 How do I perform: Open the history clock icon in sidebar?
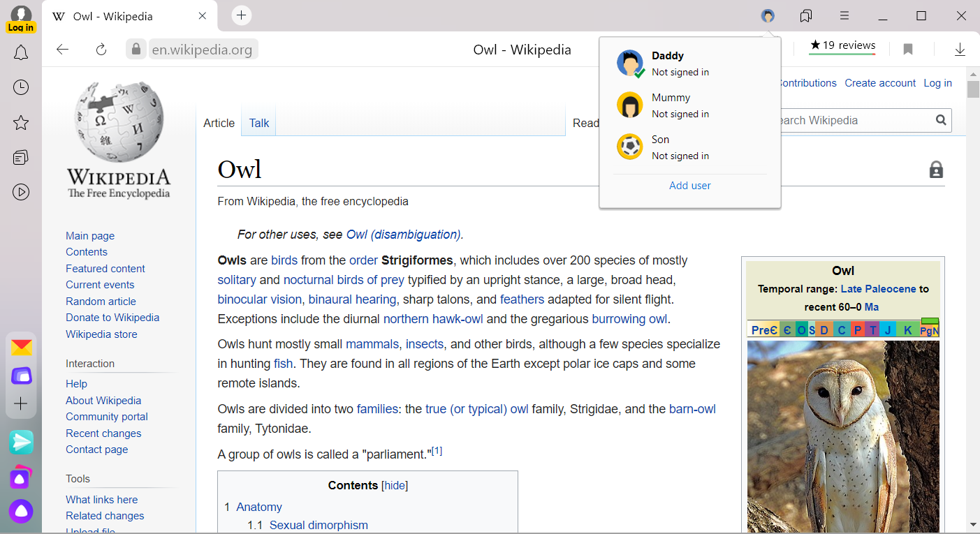21,87
